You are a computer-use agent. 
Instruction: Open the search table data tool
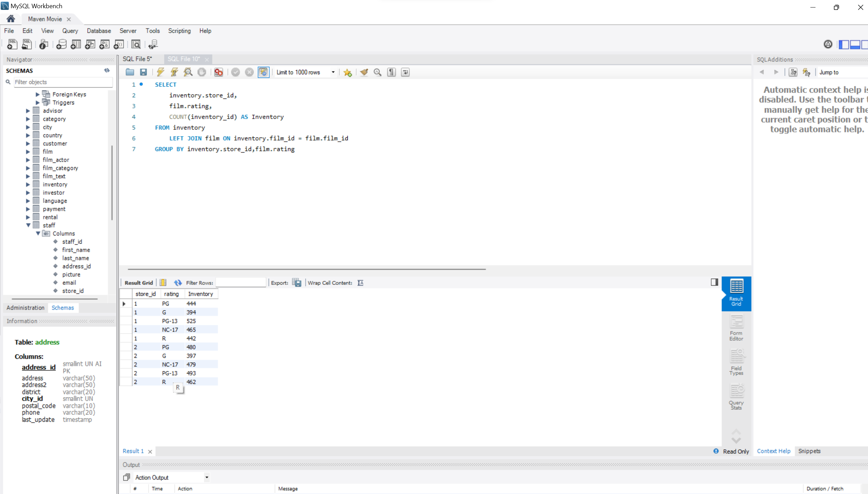click(x=136, y=44)
